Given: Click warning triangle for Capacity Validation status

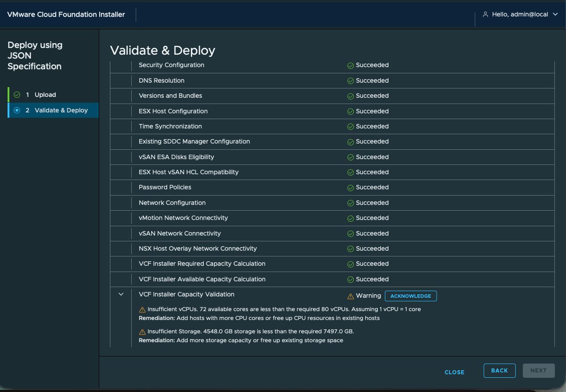Looking at the screenshot, I should (351, 296).
